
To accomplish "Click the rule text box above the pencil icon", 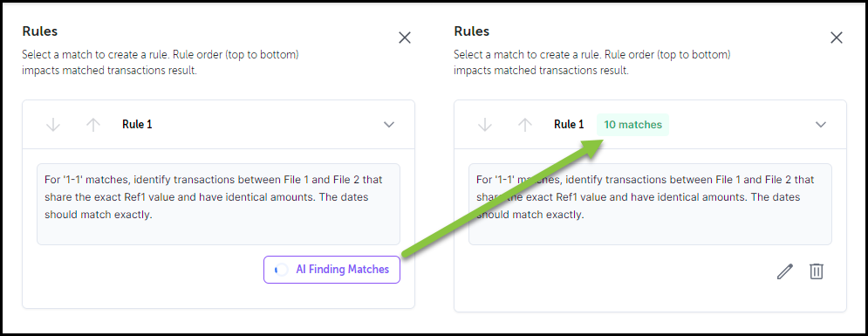I will point(650,203).
